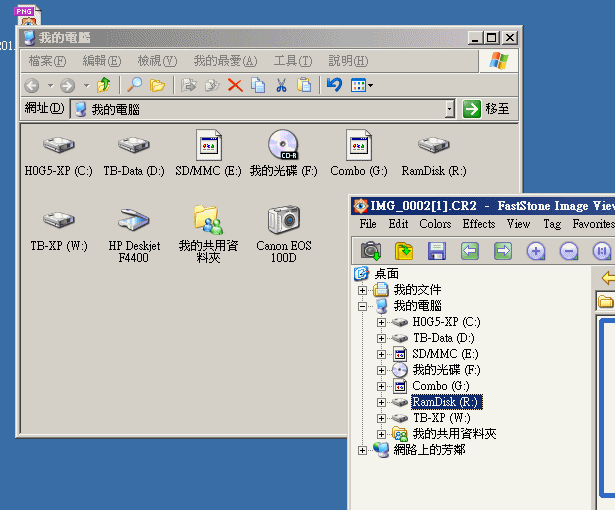615x510 pixels.
Task: Collapse 我的電腦 node in FastStone tree
Action: (362, 306)
